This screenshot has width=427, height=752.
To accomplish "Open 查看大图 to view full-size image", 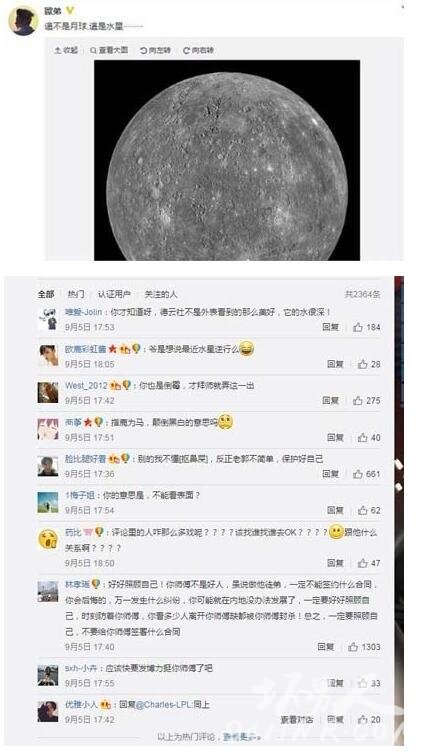I will pyautogui.click(x=109, y=50).
